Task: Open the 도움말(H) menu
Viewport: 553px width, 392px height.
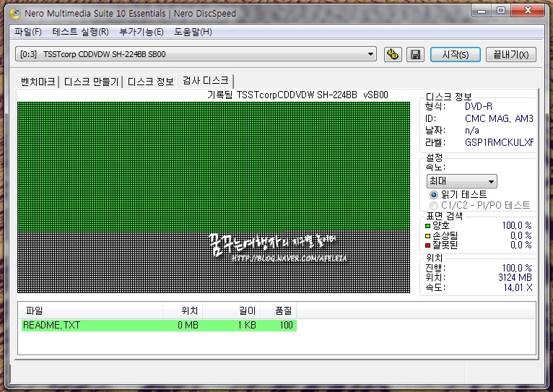Action: click(193, 32)
